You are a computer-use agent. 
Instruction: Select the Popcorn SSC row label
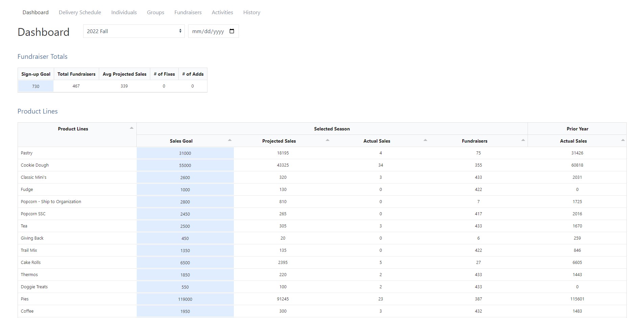(x=33, y=214)
